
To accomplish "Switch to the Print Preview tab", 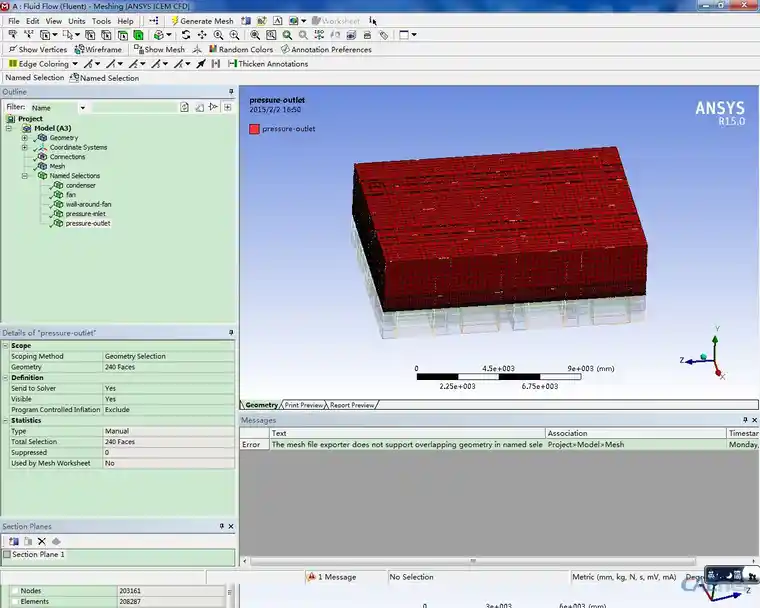I will pyautogui.click(x=303, y=405).
